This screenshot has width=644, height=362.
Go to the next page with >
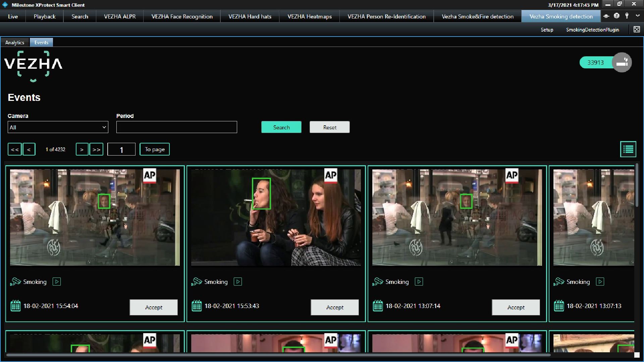tap(82, 149)
